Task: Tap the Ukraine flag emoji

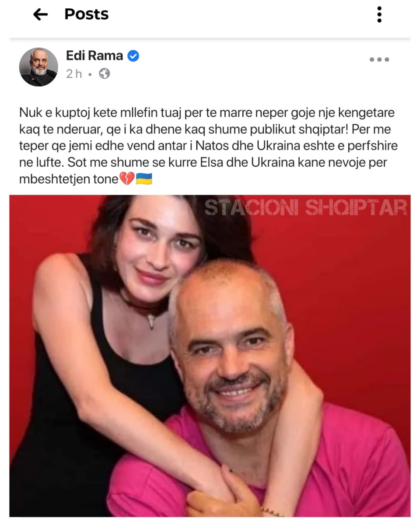Action: 144,179
